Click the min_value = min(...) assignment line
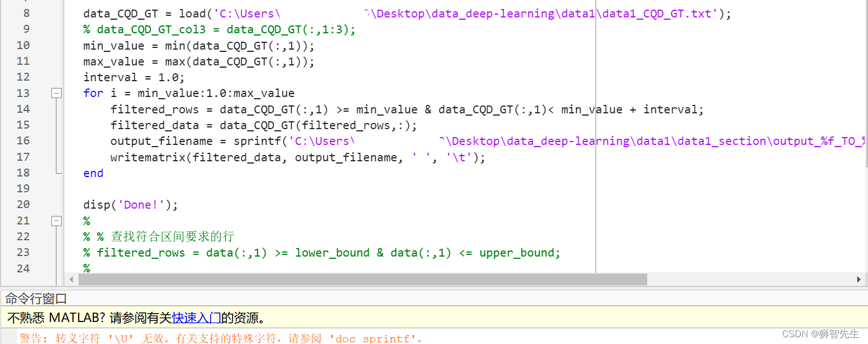 pos(199,46)
